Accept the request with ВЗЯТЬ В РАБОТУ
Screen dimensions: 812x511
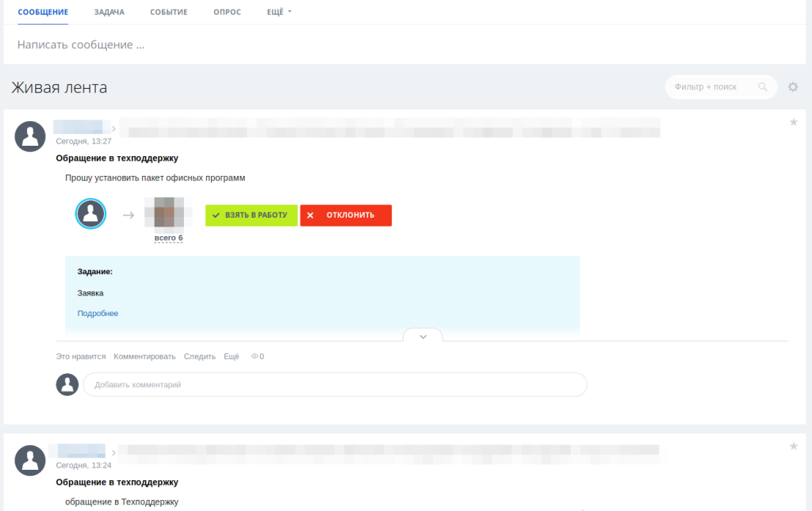(x=251, y=215)
